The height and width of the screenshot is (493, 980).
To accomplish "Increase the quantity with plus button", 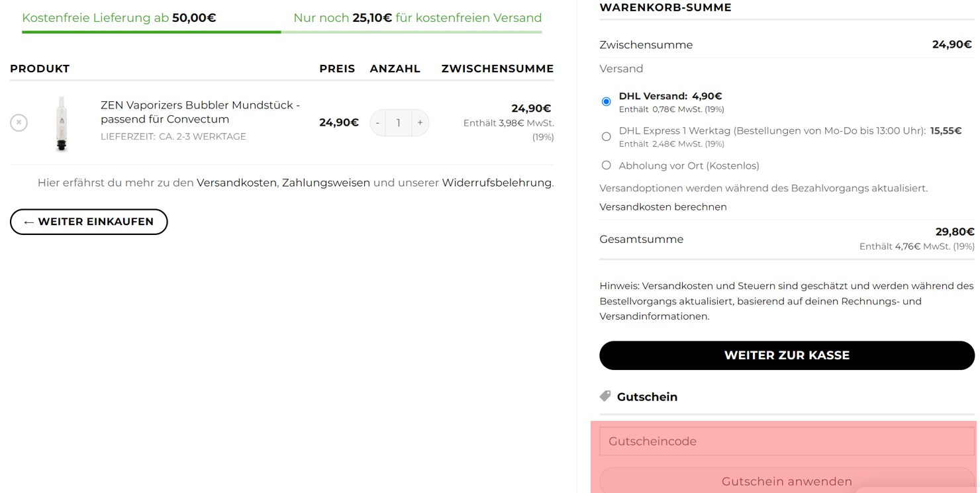I will click(x=420, y=122).
